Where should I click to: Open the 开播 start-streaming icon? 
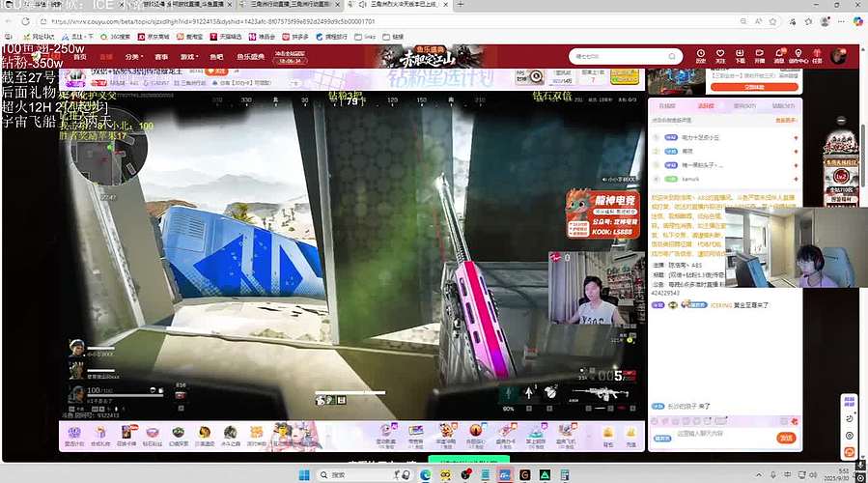click(x=760, y=56)
